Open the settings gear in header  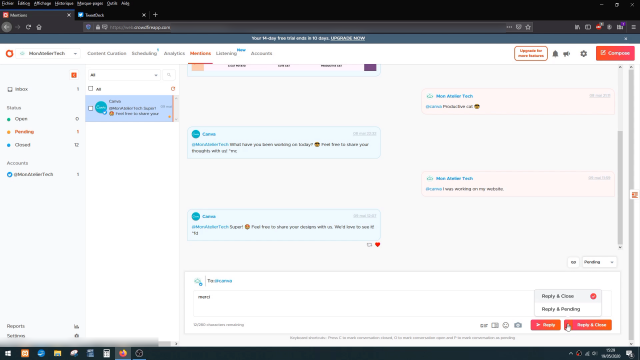pos(584,53)
